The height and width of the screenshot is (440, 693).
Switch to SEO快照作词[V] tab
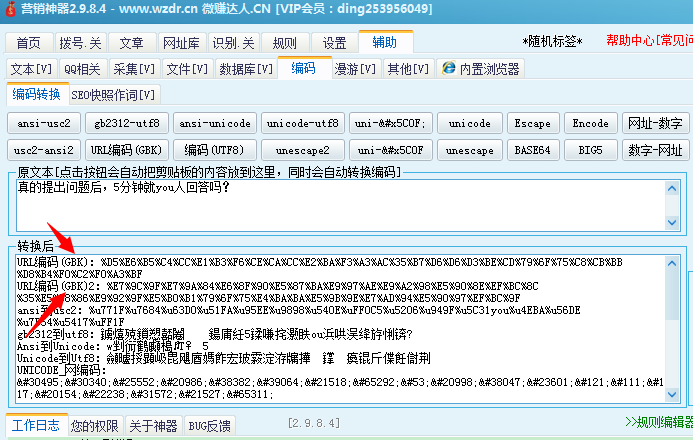tap(113, 95)
